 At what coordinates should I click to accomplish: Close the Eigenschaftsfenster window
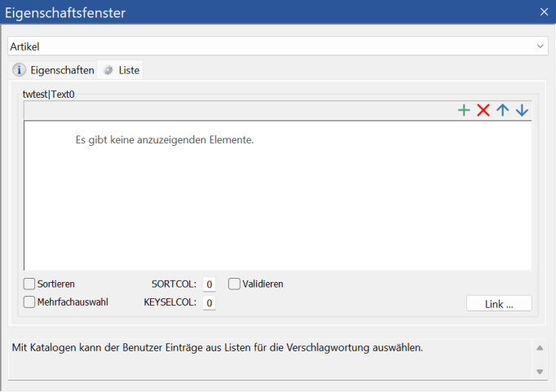pyautogui.click(x=544, y=11)
